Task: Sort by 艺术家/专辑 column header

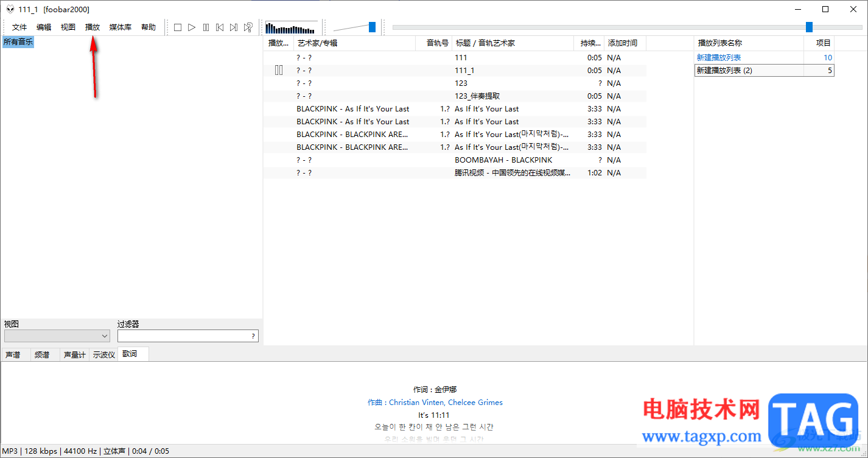Action: 355,43
